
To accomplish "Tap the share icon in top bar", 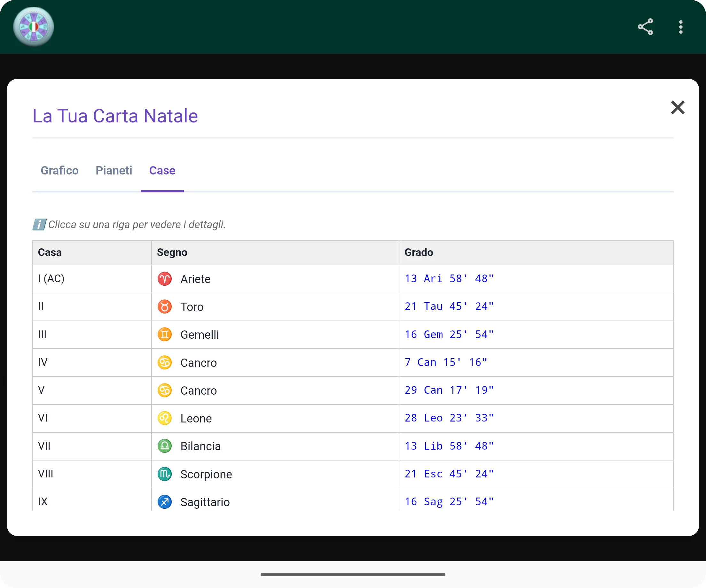I will pyautogui.click(x=645, y=27).
